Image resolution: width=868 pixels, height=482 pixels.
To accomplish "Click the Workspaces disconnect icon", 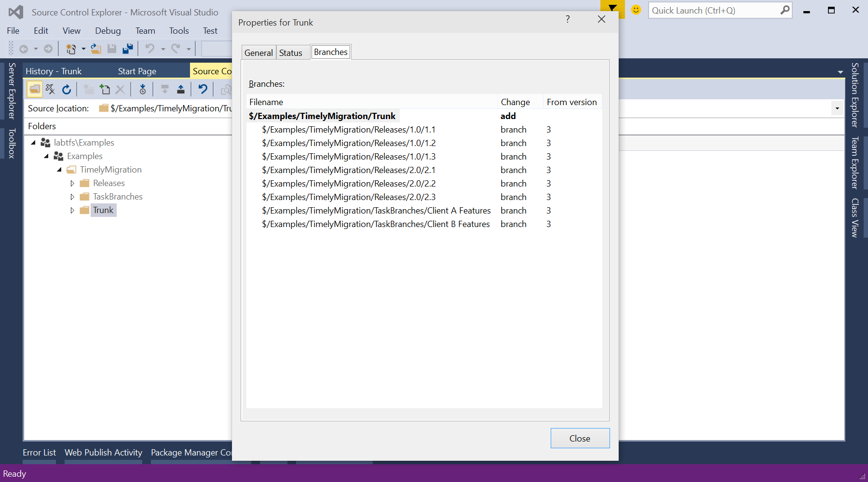I will 50,89.
